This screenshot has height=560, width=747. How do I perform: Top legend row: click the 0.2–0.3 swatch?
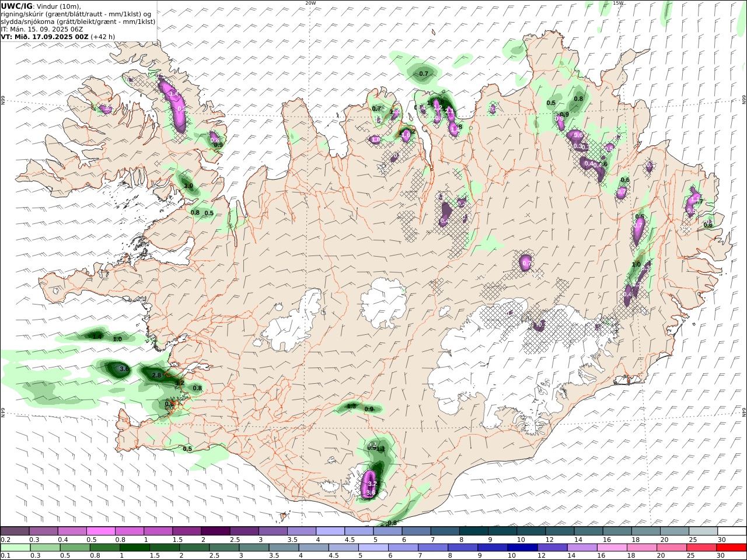[x=15, y=531]
